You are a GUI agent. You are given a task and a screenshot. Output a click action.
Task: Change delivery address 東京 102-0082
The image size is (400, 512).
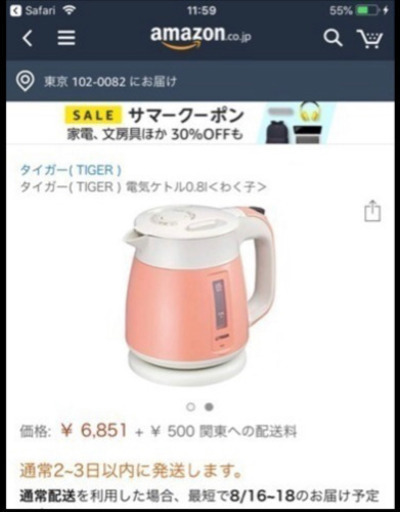click(110, 81)
